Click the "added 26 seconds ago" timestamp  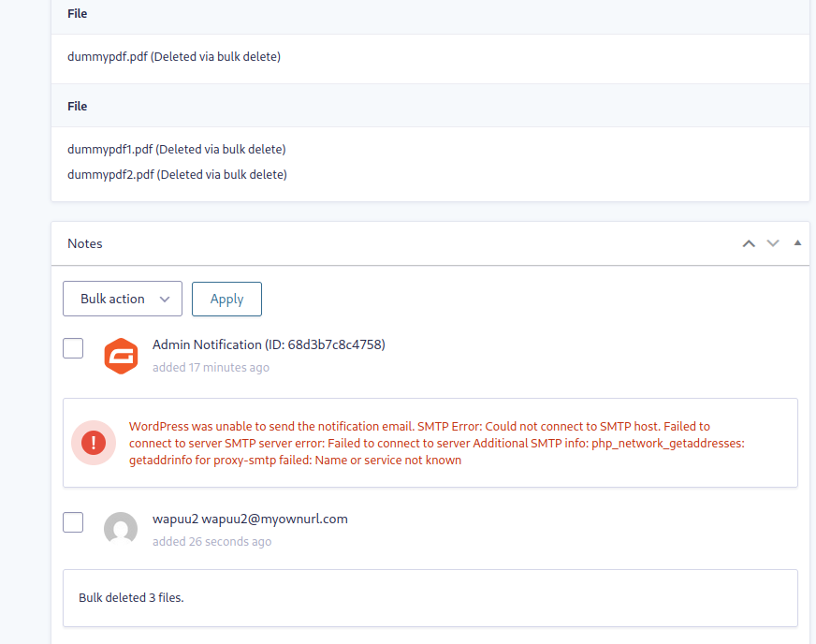tap(211, 542)
